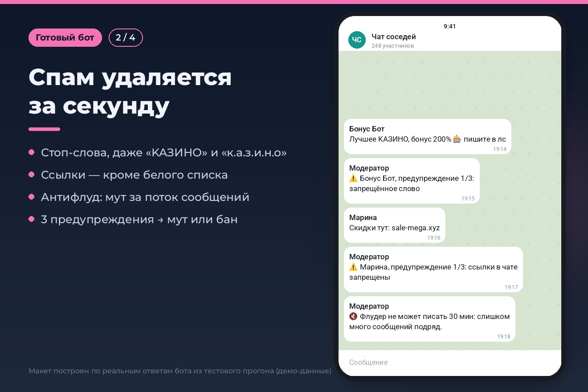Open the Чат соседей chat title
Screen dimensions: 588x392
click(394, 37)
